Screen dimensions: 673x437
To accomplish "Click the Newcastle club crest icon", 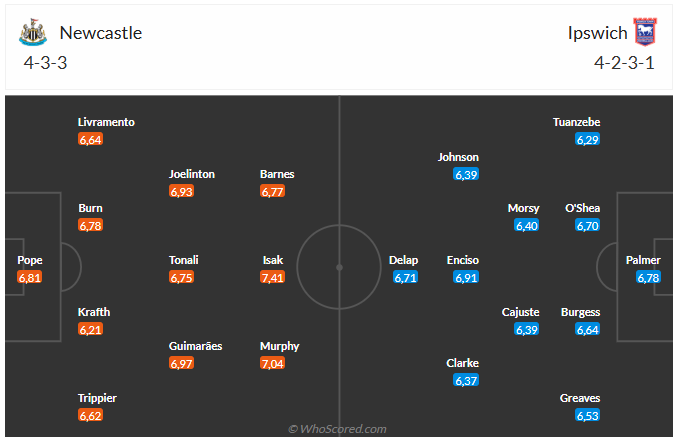I will click(x=33, y=33).
